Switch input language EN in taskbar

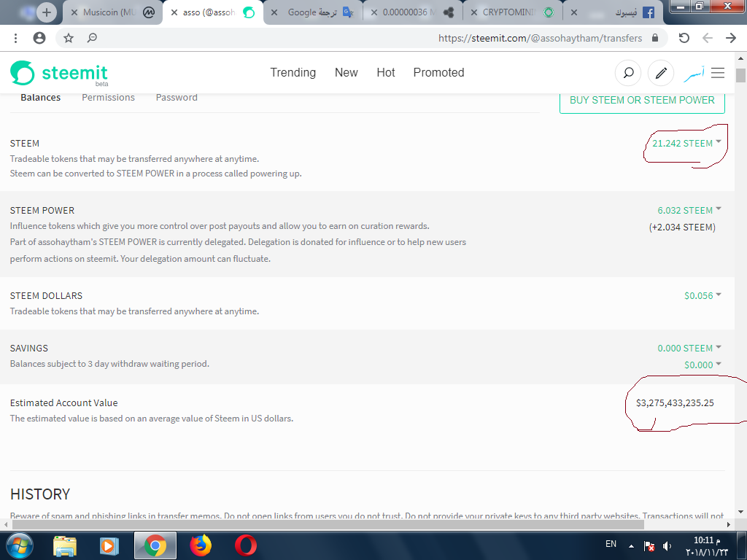[611, 544]
